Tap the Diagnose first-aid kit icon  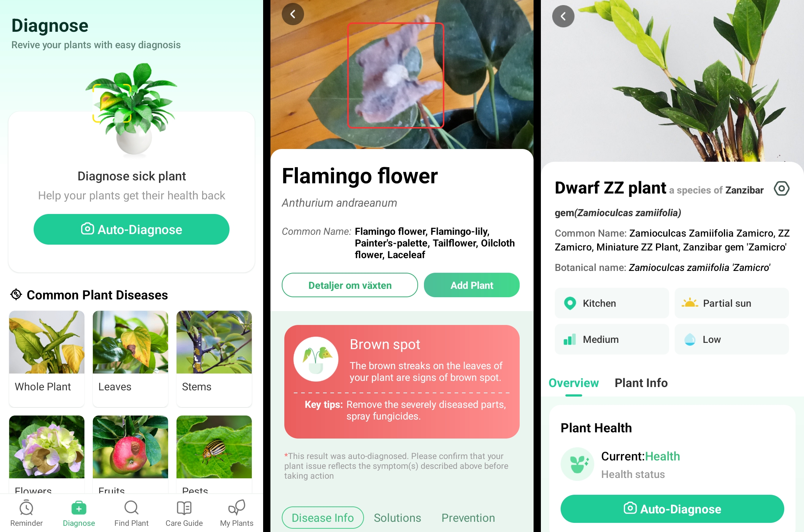[x=79, y=508]
